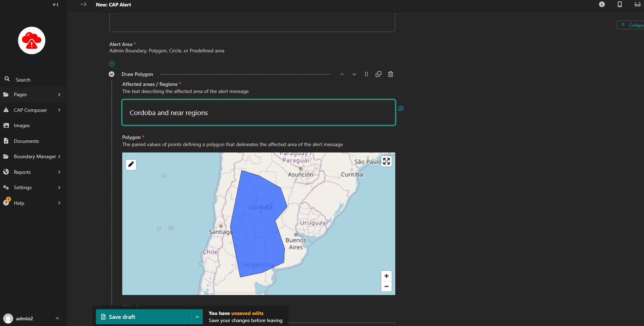644x326 pixels.
Task: Click the New: CAP Alert header title
Action: 113,5
